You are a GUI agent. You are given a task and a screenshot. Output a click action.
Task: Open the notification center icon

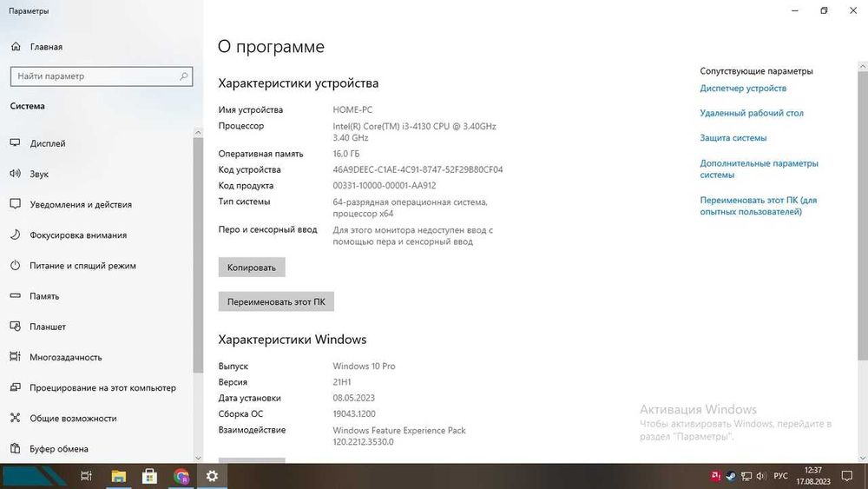tap(846, 476)
